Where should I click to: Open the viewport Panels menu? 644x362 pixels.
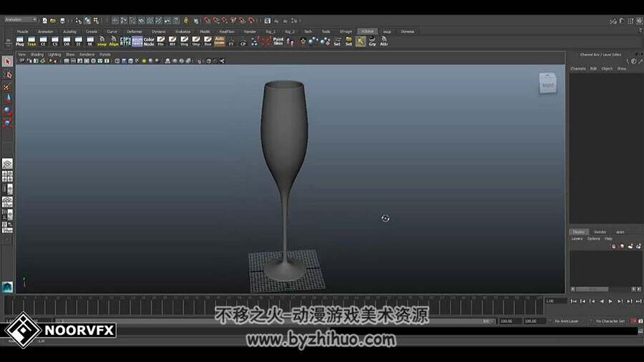105,54
